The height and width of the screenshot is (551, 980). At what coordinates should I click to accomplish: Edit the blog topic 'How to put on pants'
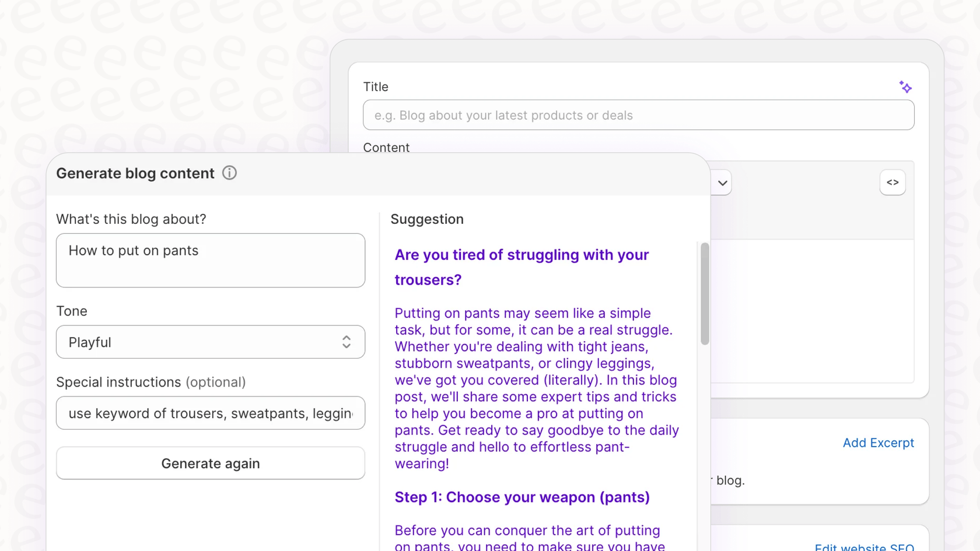(210, 260)
